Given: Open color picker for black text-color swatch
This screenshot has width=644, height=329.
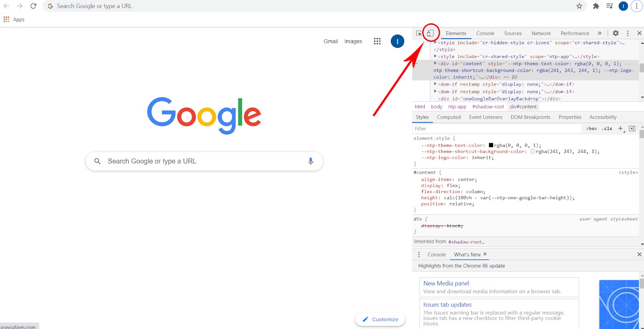Looking at the screenshot, I should (491, 145).
